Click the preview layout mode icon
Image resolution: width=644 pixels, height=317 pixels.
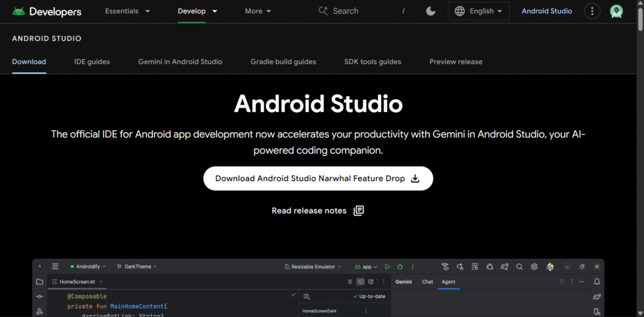click(306, 296)
